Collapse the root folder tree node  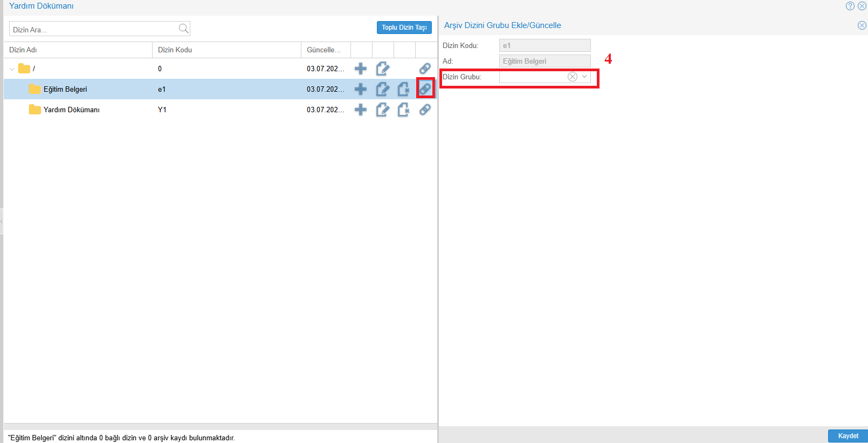tap(12, 69)
